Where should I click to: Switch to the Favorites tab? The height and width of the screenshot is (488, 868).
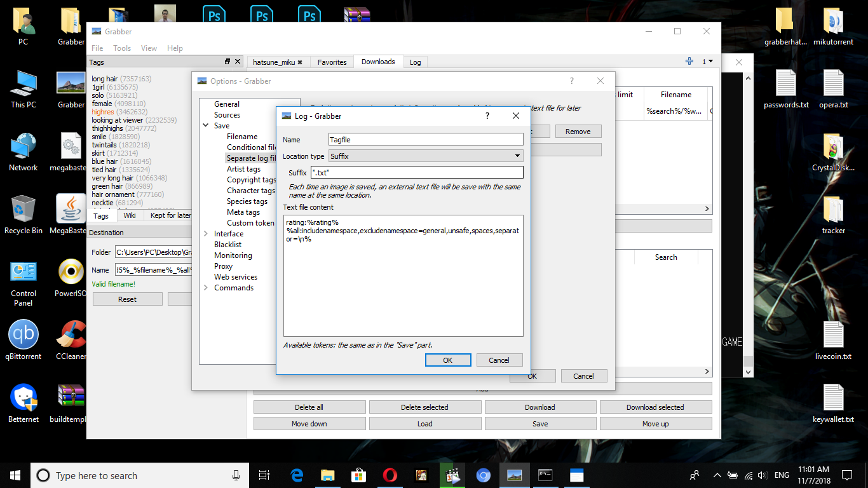click(x=332, y=62)
